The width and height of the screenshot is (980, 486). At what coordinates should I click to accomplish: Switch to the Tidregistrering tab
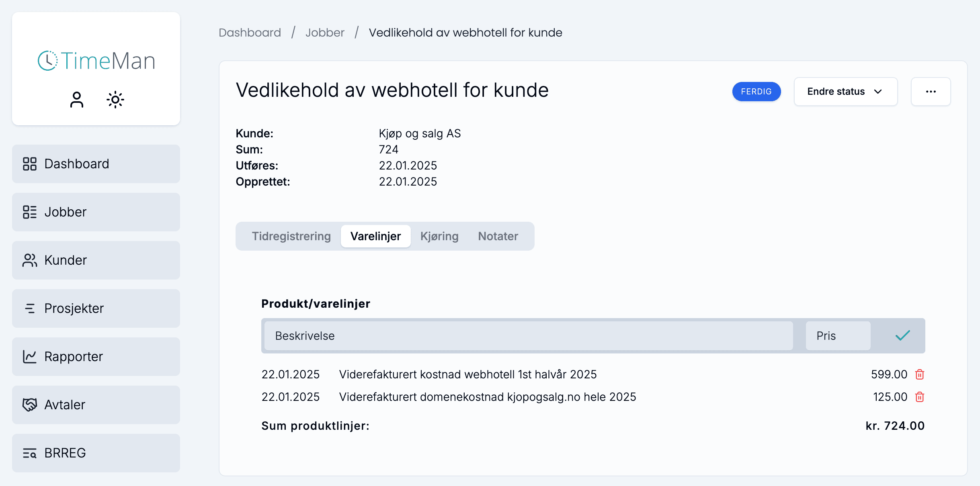291,236
